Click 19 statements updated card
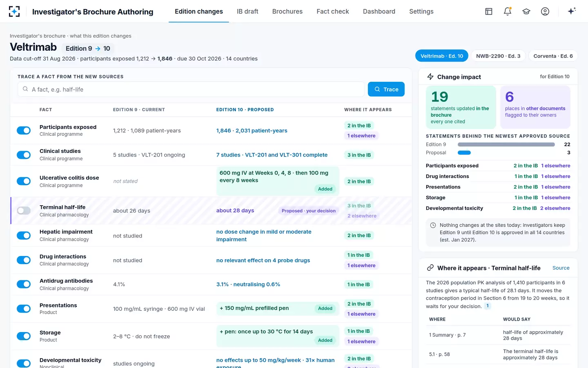588x368 pixels. [461, 107]
